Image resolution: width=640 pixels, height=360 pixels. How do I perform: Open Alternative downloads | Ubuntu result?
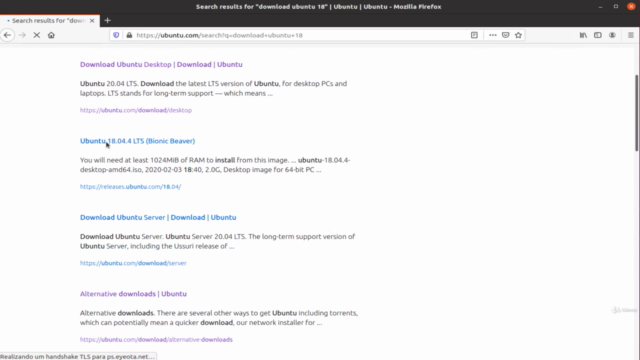[133, 294]
